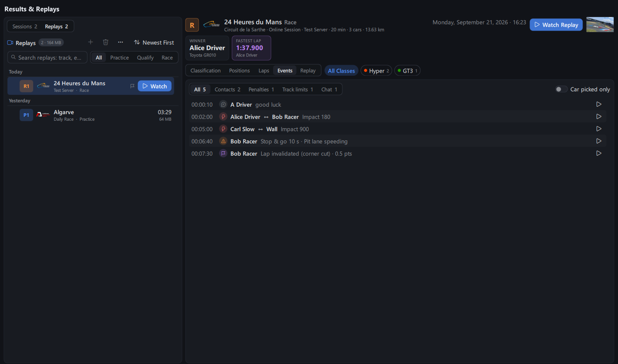The width and height of the screenshot is (618, 364).
Task: Show only Chat events
Action: pos(329,89)
